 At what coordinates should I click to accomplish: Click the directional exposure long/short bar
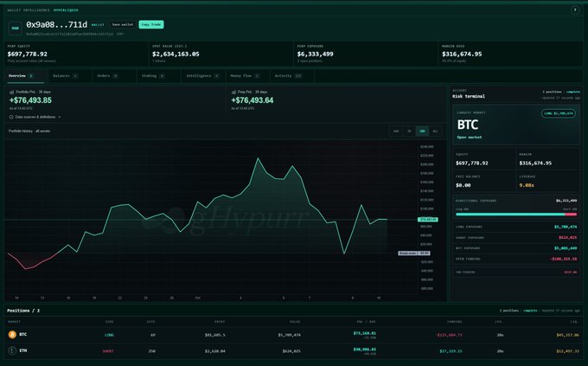coord(516,215)
